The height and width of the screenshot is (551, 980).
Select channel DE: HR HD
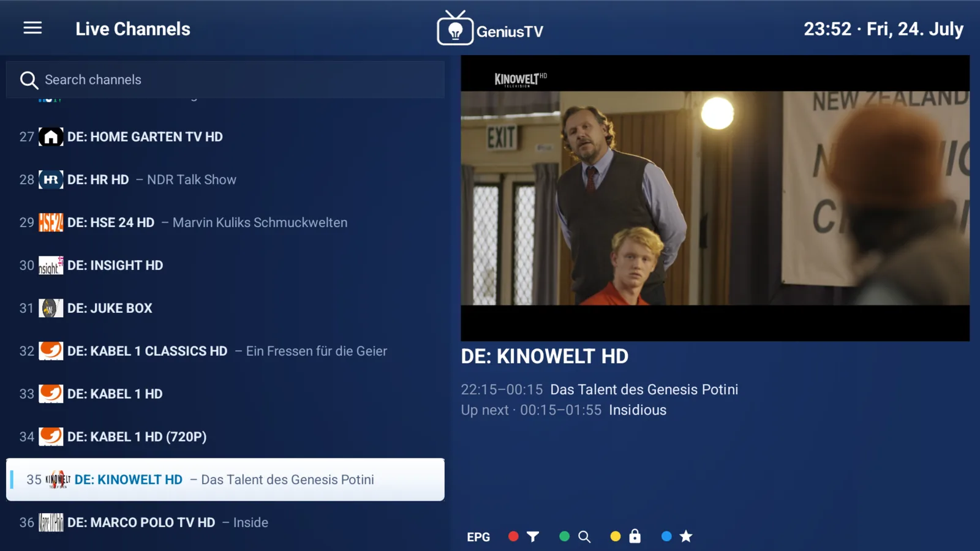tap(225, 179)
